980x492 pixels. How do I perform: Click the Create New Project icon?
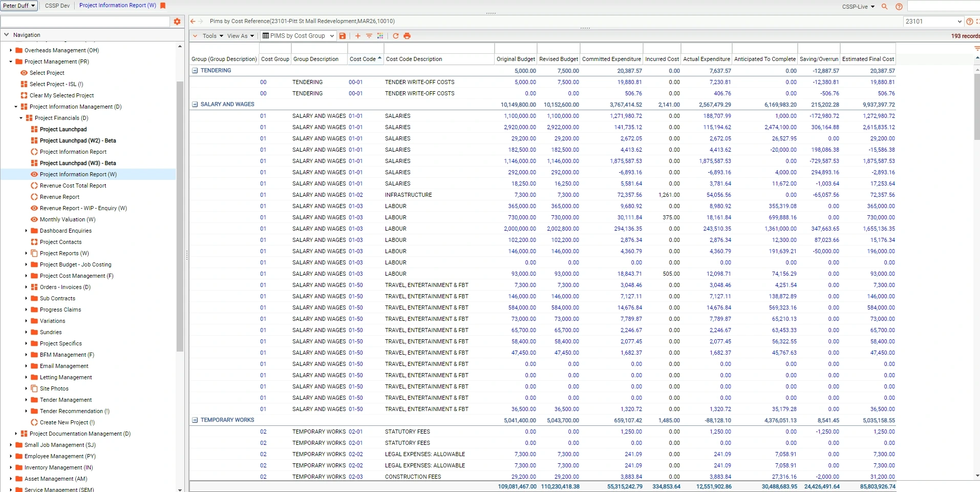[x=34, y=422]
